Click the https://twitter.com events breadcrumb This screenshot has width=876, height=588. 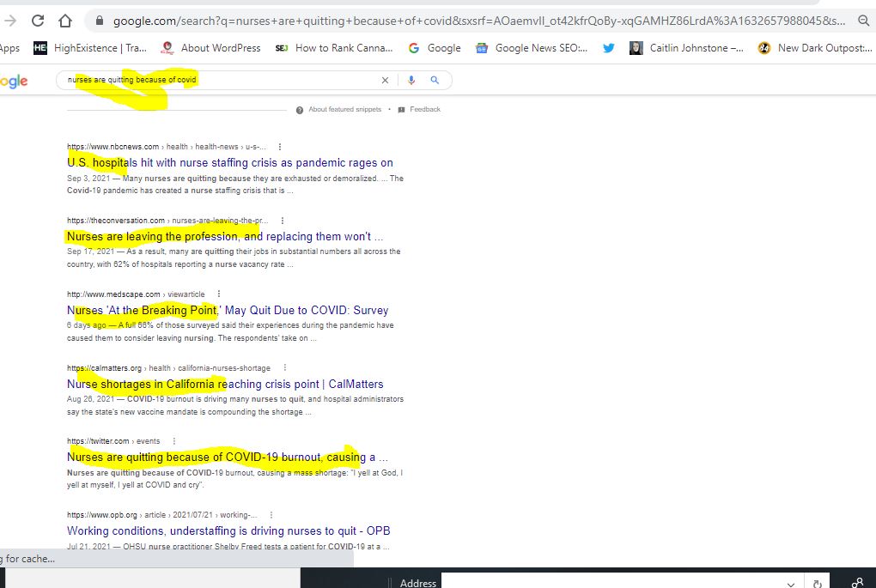(x=113, y=441)
